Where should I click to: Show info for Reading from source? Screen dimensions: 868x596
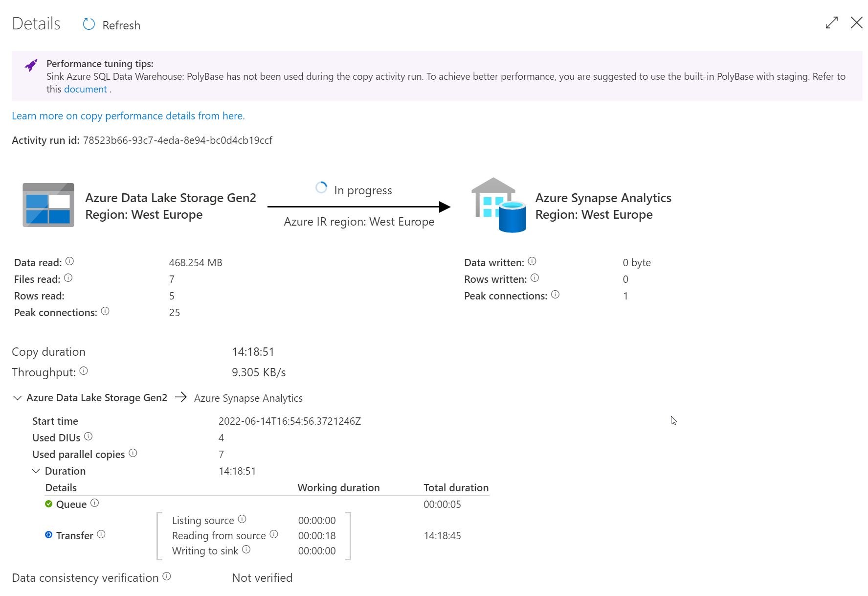(x=274, y=534)
